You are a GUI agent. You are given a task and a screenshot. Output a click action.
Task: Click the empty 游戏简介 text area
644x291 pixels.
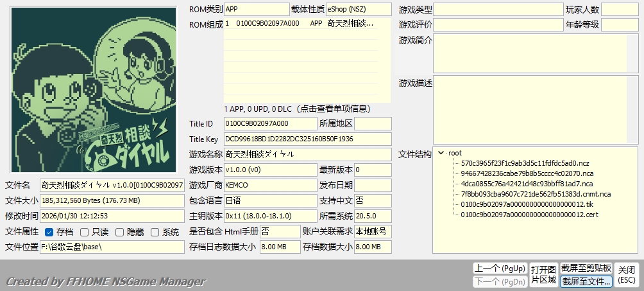tap(536, 53)
